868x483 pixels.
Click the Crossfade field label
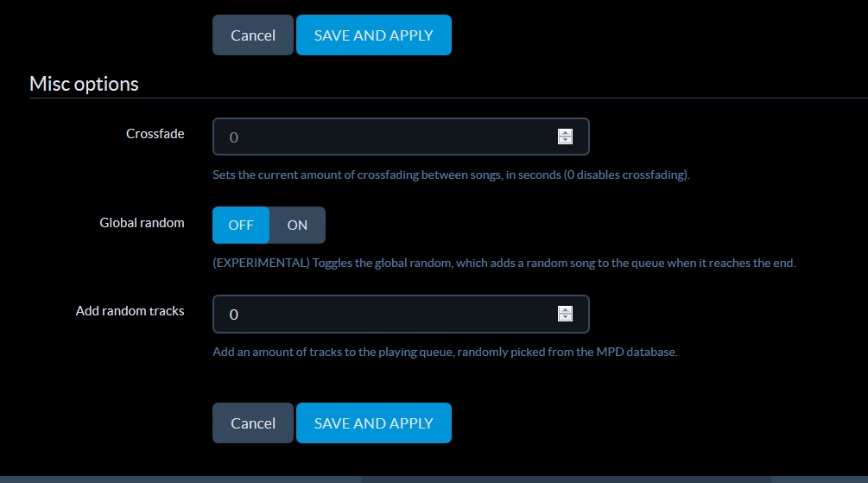(x=155, y=133)
